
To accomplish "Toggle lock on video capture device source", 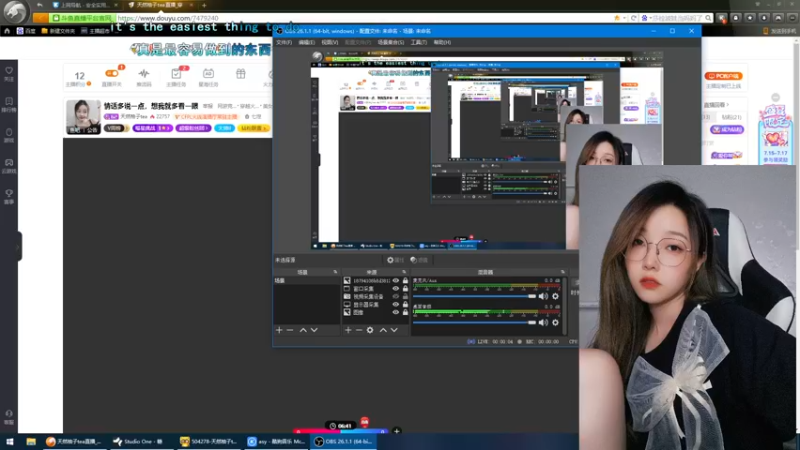I will pos(405,296).
